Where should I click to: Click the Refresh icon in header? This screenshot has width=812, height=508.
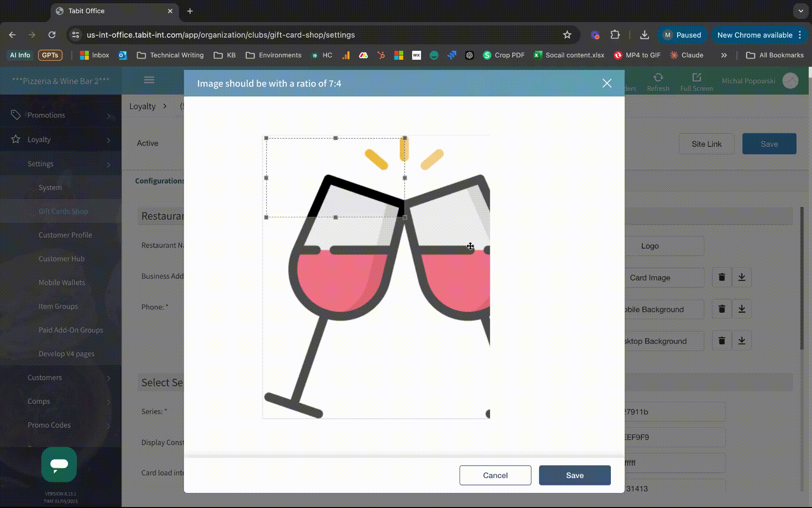click(658, 78)
